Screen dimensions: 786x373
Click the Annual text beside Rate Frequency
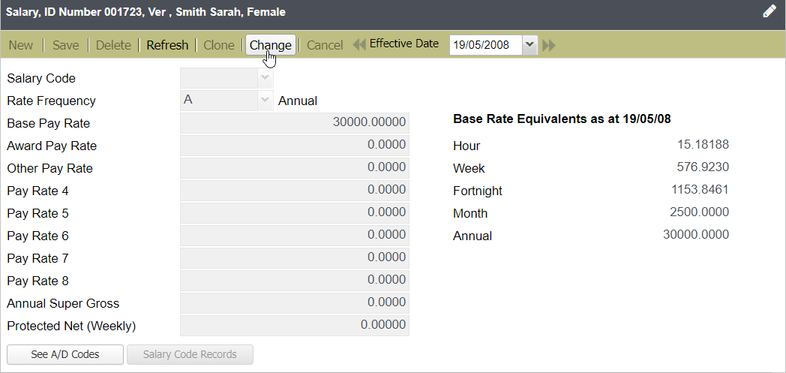pos(298,101)
